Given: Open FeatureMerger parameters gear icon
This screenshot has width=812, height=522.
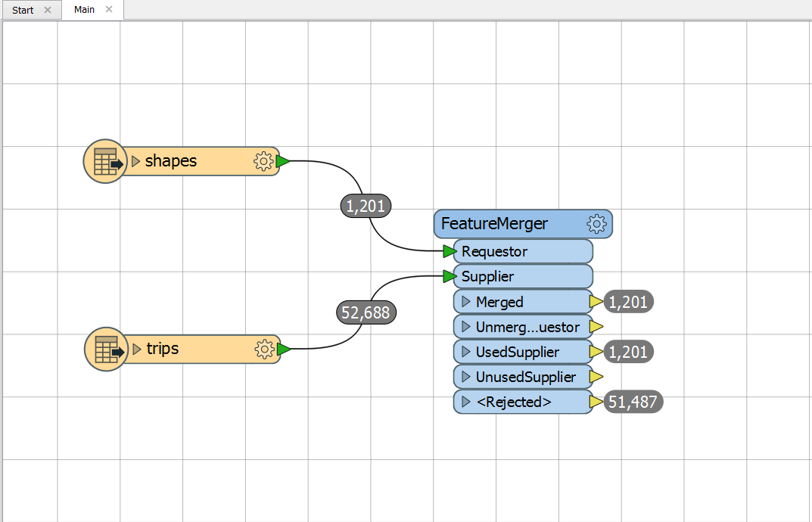Looking at the screenshot, I should [x=596, y=224].
